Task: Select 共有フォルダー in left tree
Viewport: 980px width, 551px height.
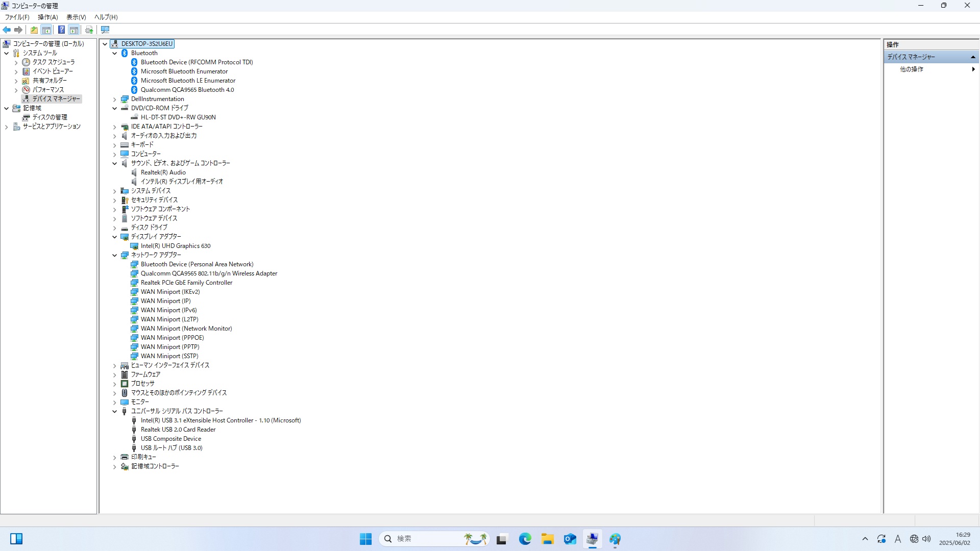Action: 50,81
